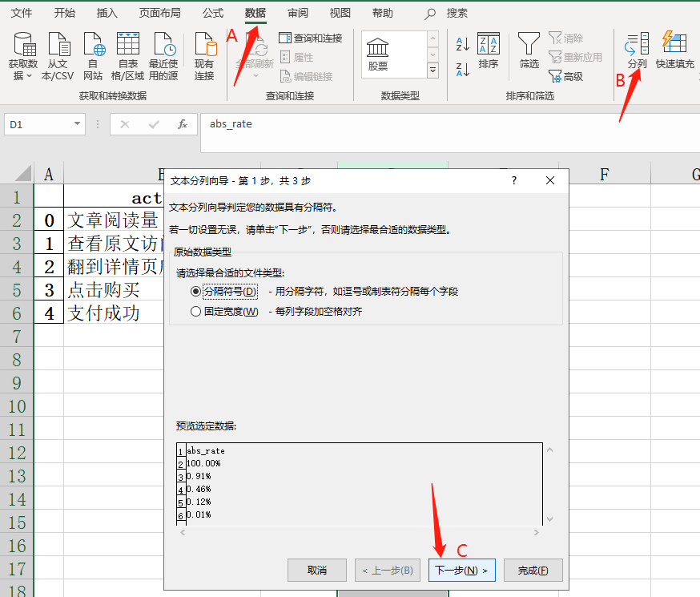Switch to the Page Layout (页面布局) tab
This screenshot has width=700, height=597.
160,13
